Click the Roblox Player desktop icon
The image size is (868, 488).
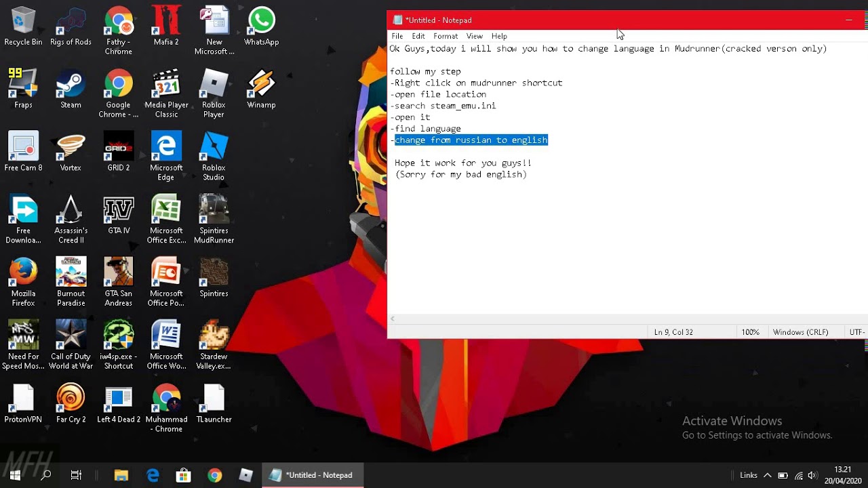tap(214, 94)
